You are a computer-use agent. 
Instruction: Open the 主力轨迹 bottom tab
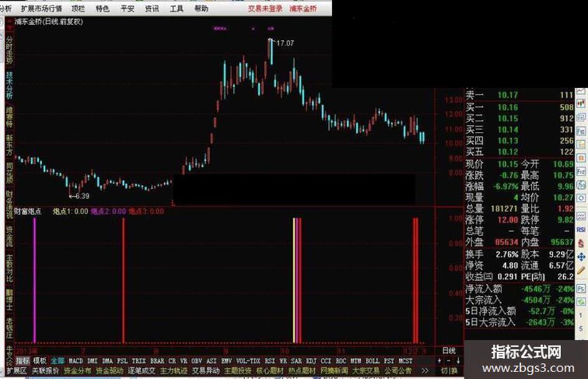tap(174, 371)
